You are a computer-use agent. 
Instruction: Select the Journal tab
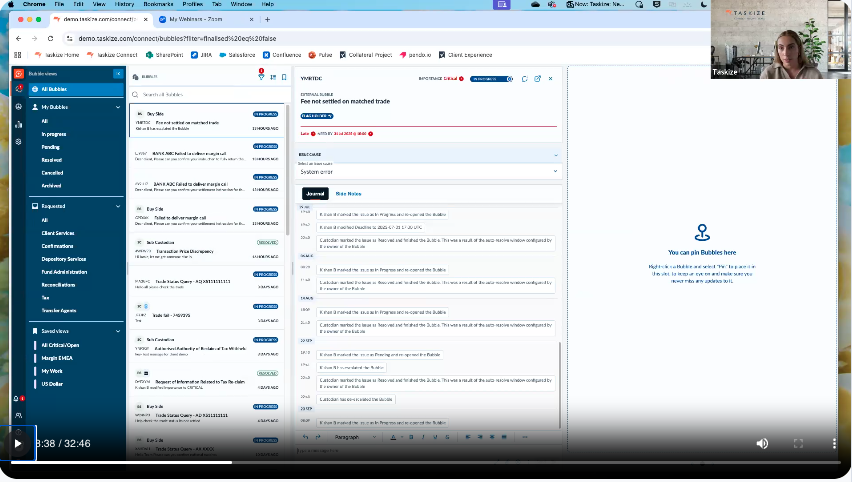click(315, 193)
